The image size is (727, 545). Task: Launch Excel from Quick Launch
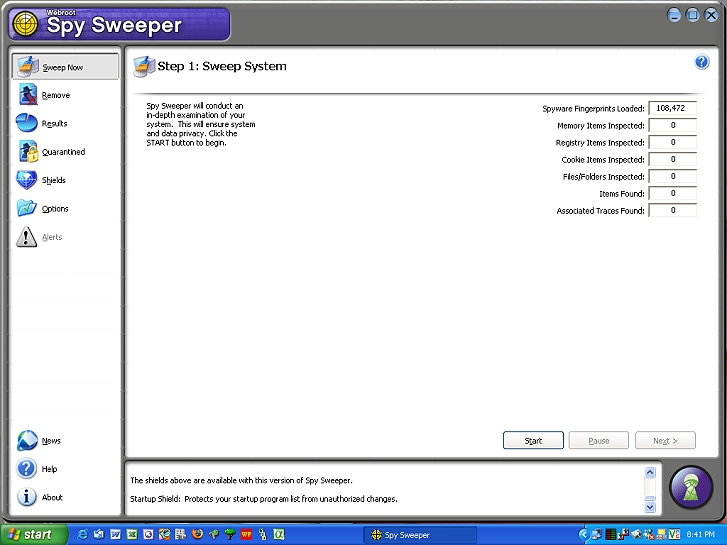[132, 534]
